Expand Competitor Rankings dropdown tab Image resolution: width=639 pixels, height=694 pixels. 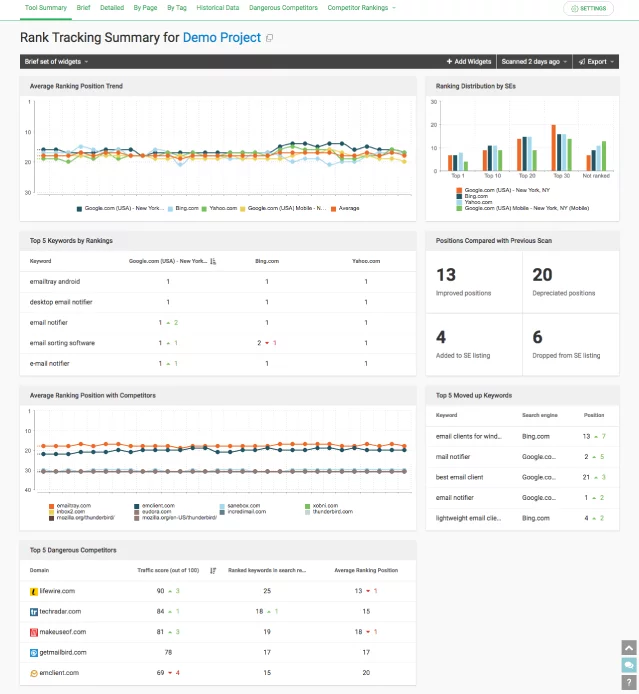point(362,8)
